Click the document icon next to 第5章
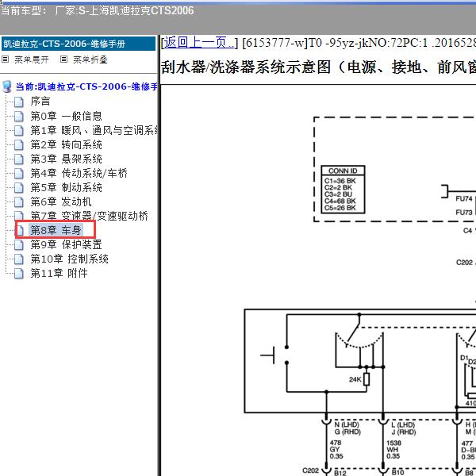This screenshot has height=476, width=476. [19, 188]
